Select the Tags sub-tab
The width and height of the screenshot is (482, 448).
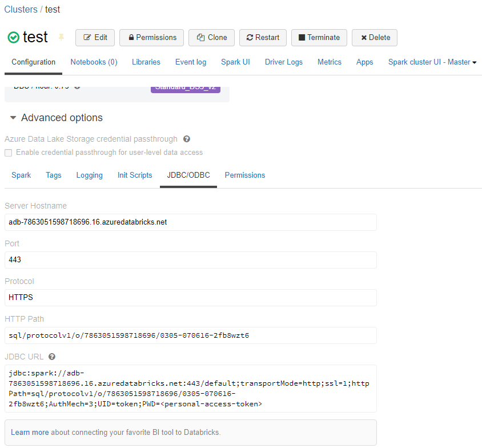pyautogui.click(x=53, y=175)
